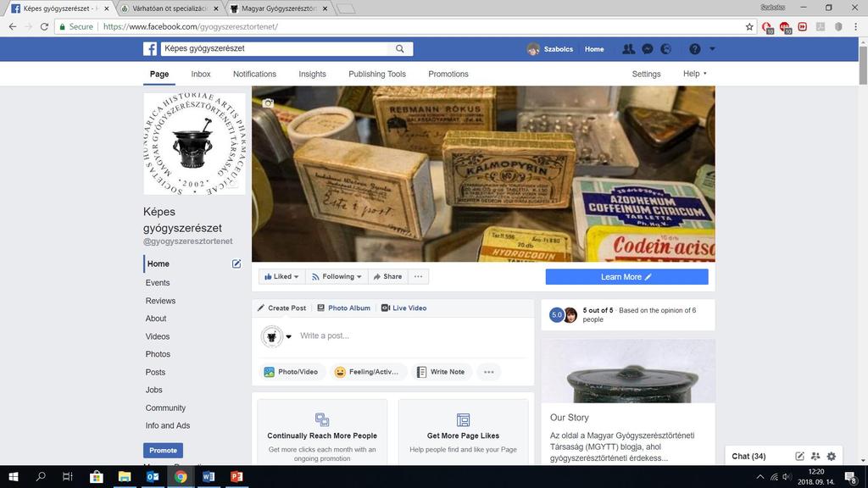This screenshot has height=488, width=868.
Task: Click the Promote button
Action: point(164,451)
